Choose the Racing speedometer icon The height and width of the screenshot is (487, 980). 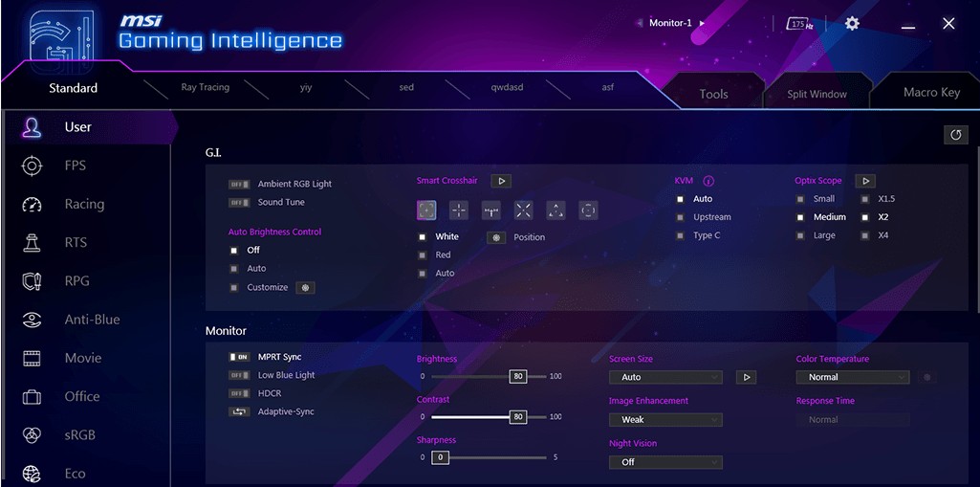pyautogui.click(x=32, y=205)
